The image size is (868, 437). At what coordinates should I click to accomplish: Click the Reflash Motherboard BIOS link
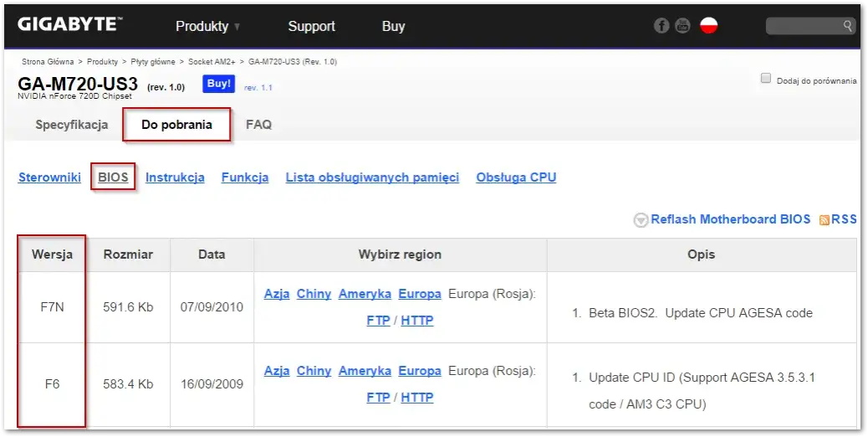731,219
